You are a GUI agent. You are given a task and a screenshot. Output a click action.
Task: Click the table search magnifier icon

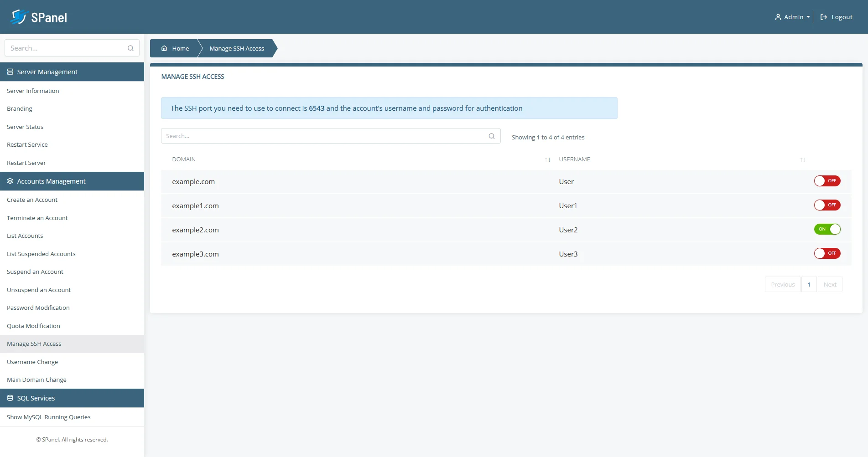[x=492, y=136]
